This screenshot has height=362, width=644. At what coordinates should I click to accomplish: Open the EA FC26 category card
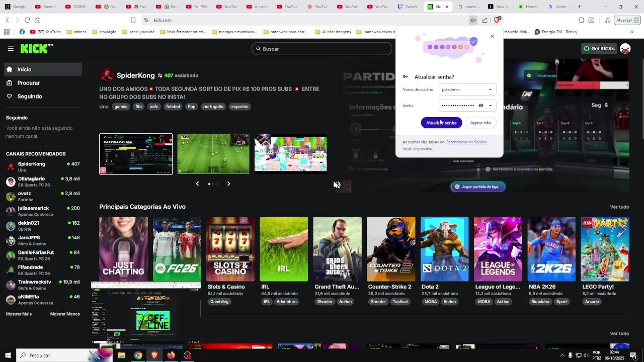(x=177, y=249)
